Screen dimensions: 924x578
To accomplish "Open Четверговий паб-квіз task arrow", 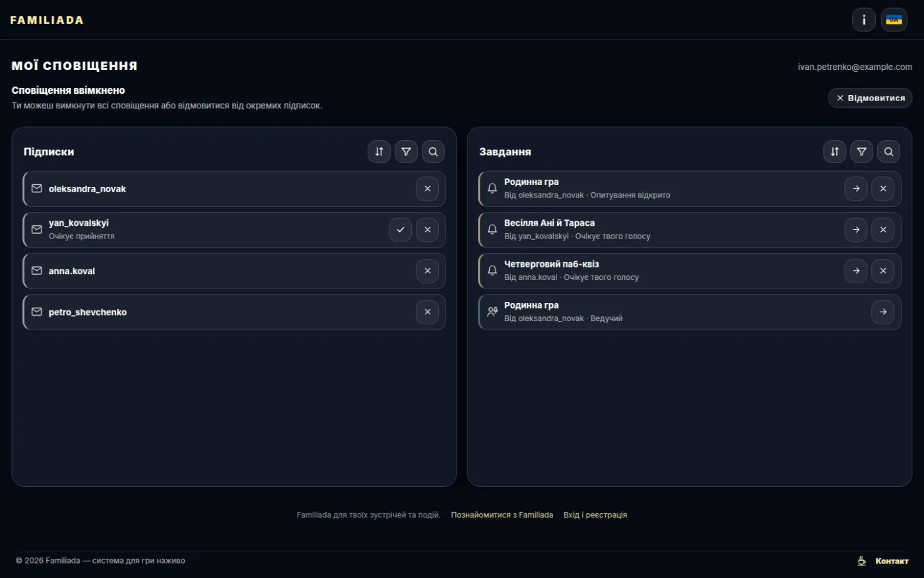I will [x=856, y=271].
